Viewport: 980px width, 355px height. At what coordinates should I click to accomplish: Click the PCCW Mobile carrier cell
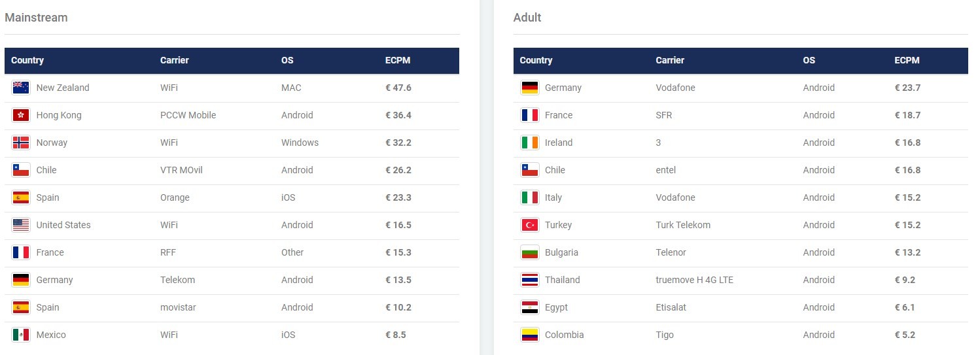[188, 115]
